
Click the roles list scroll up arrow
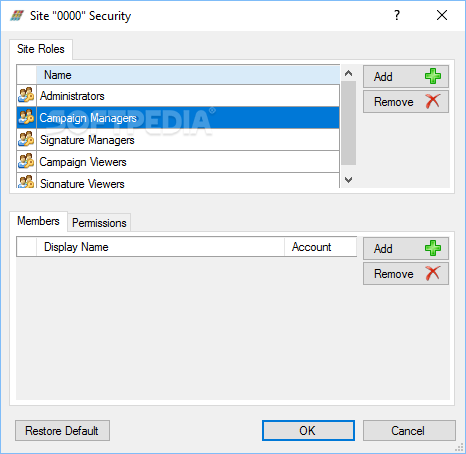[348, 73]
